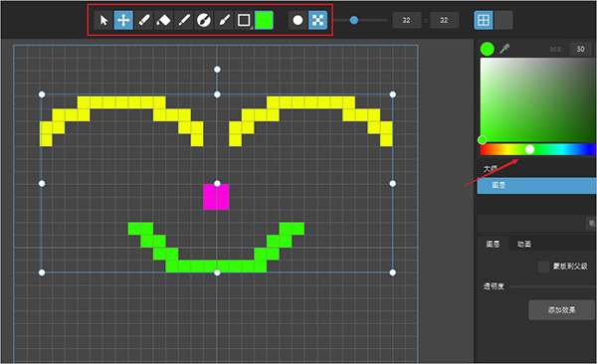Choose the round white brush shape
Viewport: 597px width, 364px height.
pyautogui.click(x=298, y=20)
